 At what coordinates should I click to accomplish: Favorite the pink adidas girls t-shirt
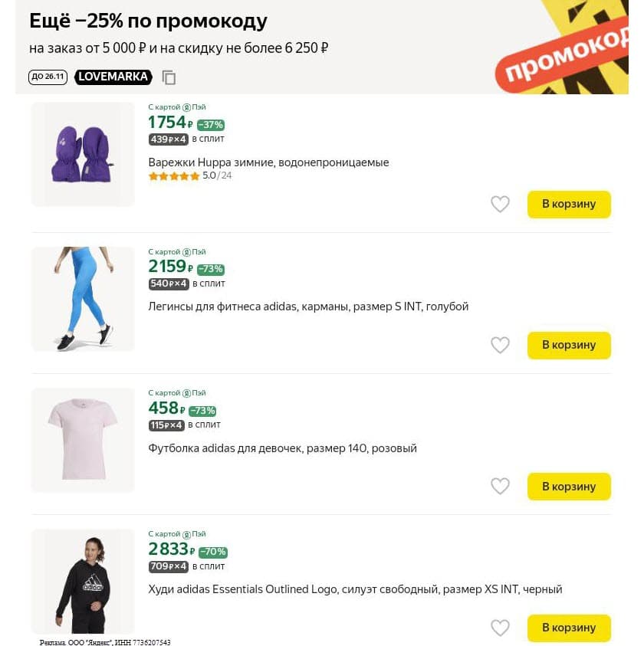[x=500, y=487]
